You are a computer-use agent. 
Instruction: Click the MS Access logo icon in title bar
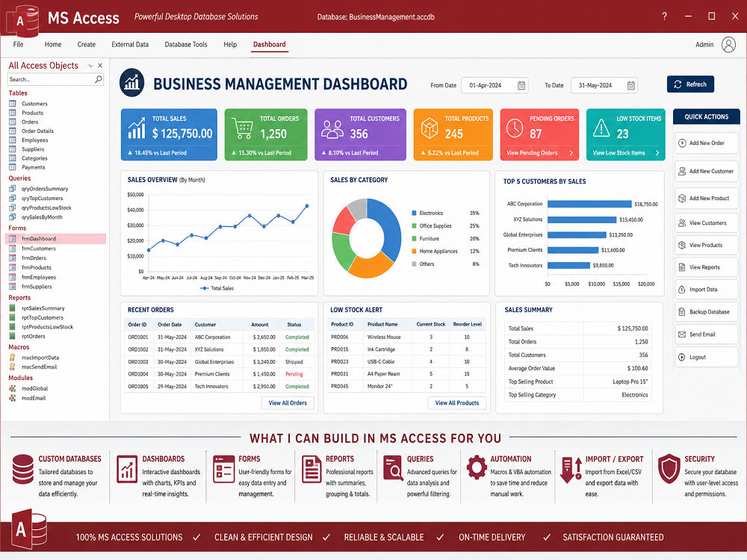click(x=21, y=20)
